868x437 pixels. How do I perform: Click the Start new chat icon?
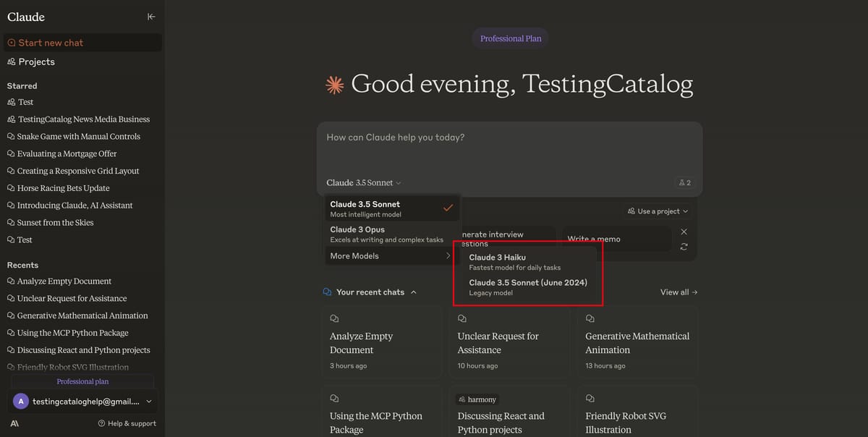click(x=11, y=42)
